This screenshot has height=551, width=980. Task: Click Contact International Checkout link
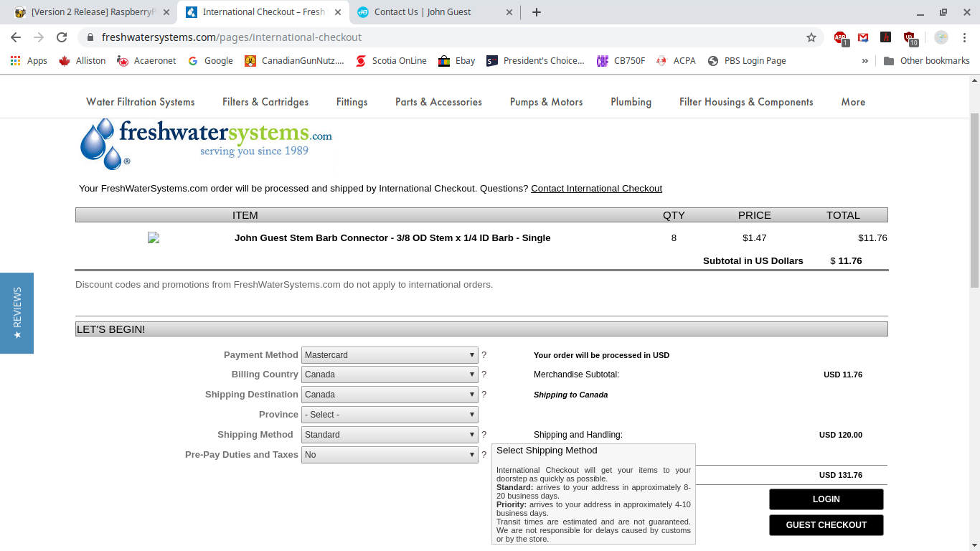tap(596, 189)
